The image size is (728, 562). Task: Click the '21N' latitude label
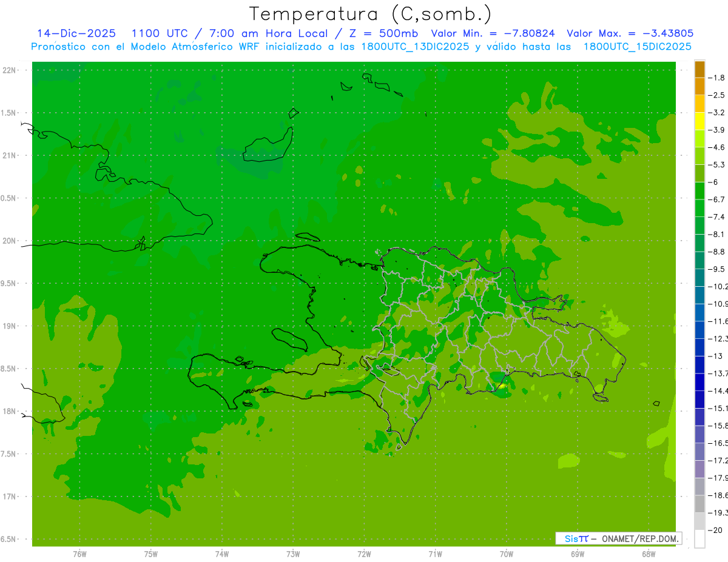click(x=10, y=155)
